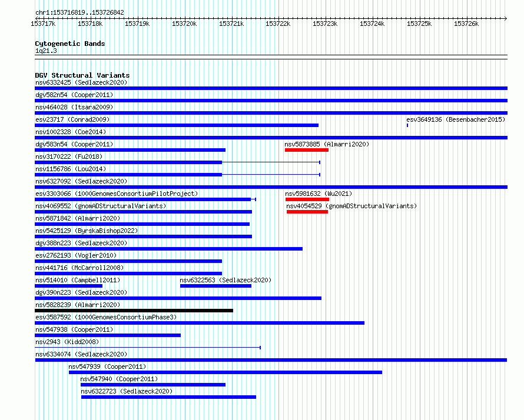This screenshot has width=524, height=420.
Task: Select esv3587592 (1000GenomesConsortiumPhase3) label
Action: coord(106,317)
